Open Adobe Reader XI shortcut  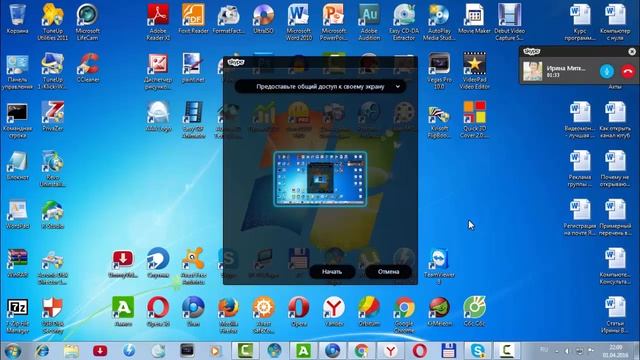(x=158, y=22)
